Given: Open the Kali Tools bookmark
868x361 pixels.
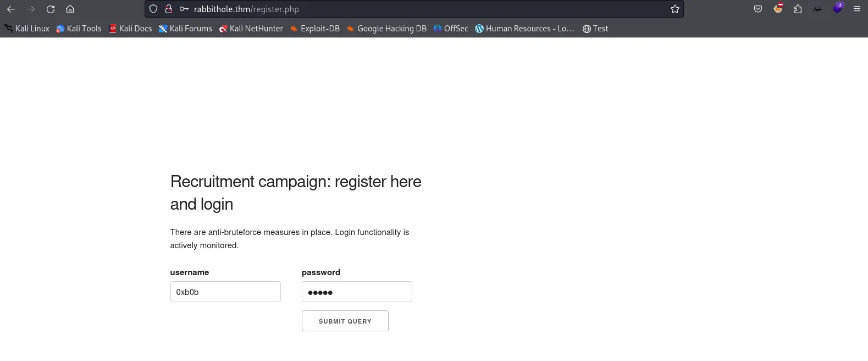Looking at the screenshot, I should point(79,29).
